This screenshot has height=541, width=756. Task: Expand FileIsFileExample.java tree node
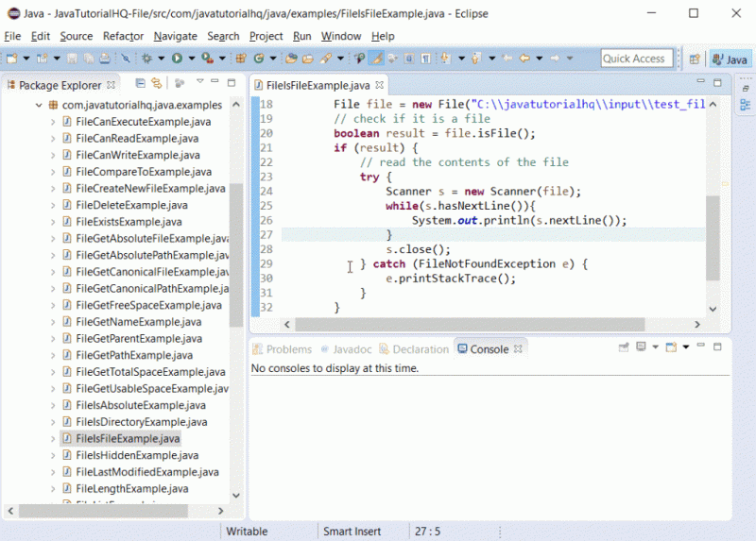(x=53, y=439)
